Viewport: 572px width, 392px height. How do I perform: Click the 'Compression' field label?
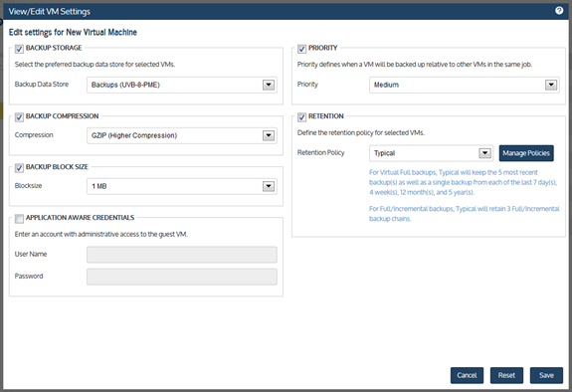34,134
